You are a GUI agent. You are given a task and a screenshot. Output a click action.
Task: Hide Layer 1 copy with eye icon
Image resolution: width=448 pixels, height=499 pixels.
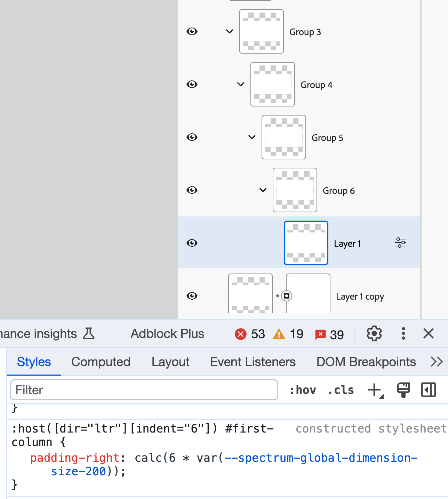(x=192, y=296)
